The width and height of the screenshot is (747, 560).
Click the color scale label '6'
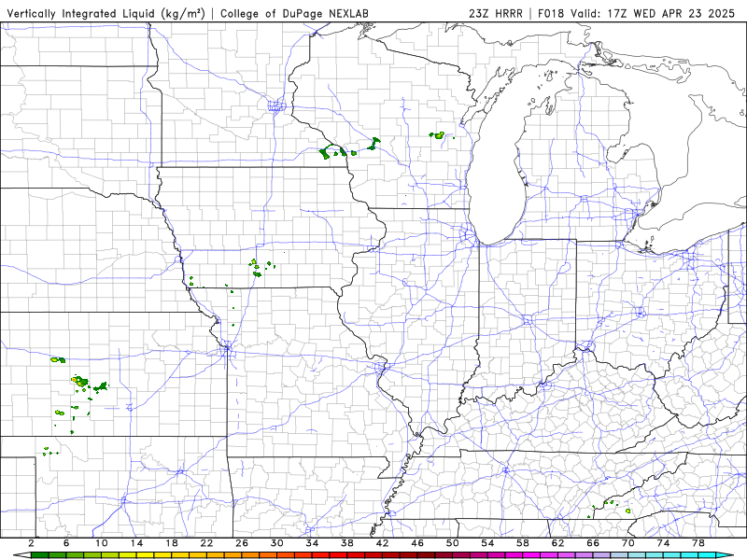tap(66, 543)
